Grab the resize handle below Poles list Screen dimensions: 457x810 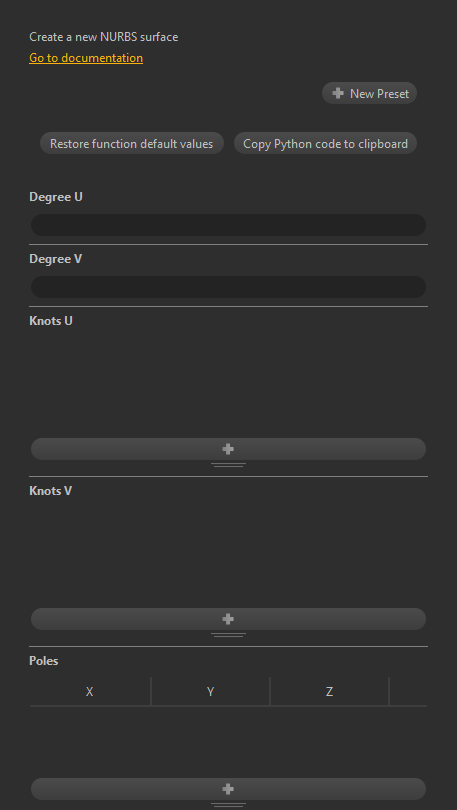point(228,805)
